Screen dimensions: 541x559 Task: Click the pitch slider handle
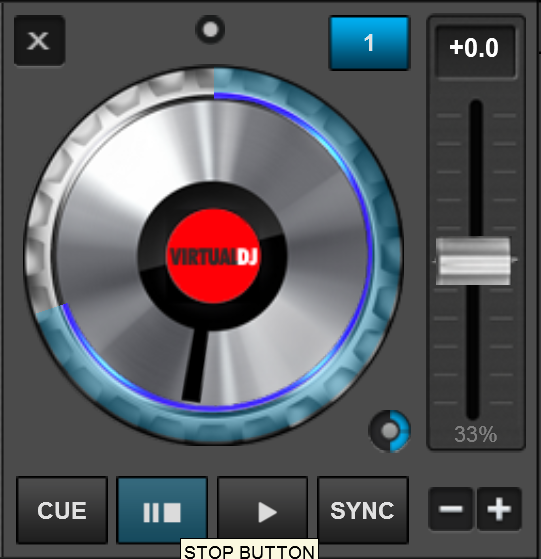click(x=473, y=261)
